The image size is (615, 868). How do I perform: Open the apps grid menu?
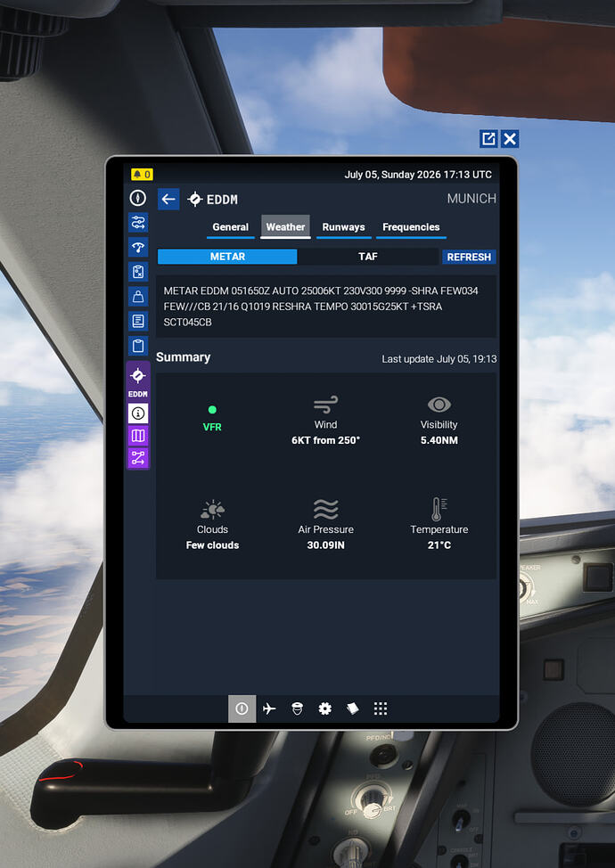(381, 708)
